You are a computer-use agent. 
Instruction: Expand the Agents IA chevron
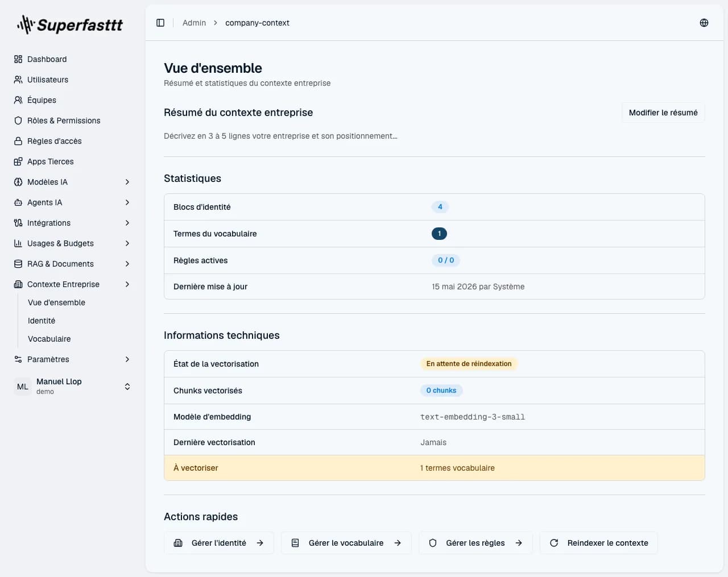coord(127,202)
